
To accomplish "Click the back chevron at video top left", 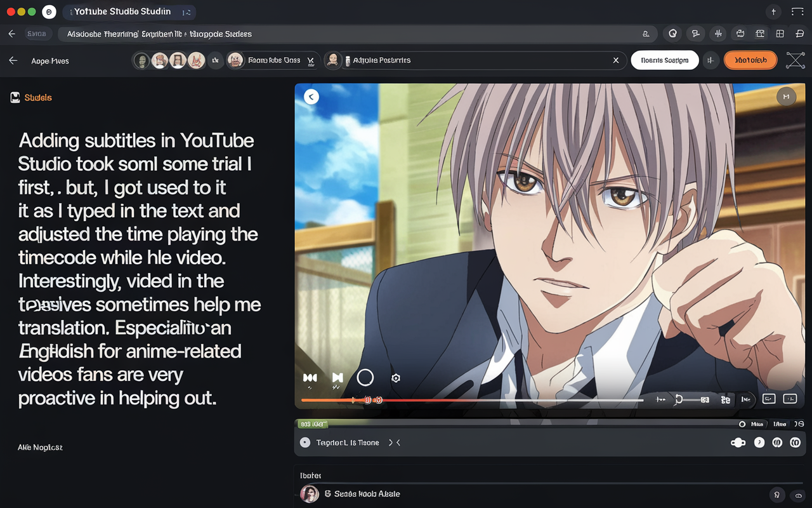I will click(x=311, y=97).
